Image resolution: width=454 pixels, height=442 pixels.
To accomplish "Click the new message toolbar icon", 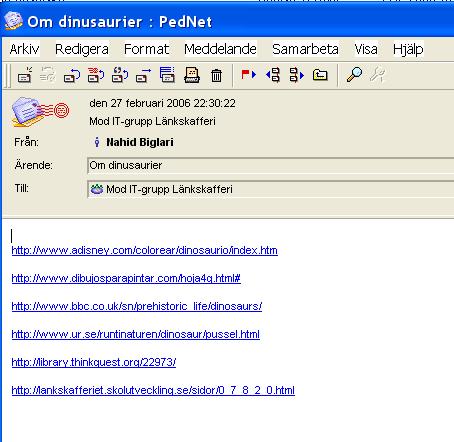I will click(25, 75).
